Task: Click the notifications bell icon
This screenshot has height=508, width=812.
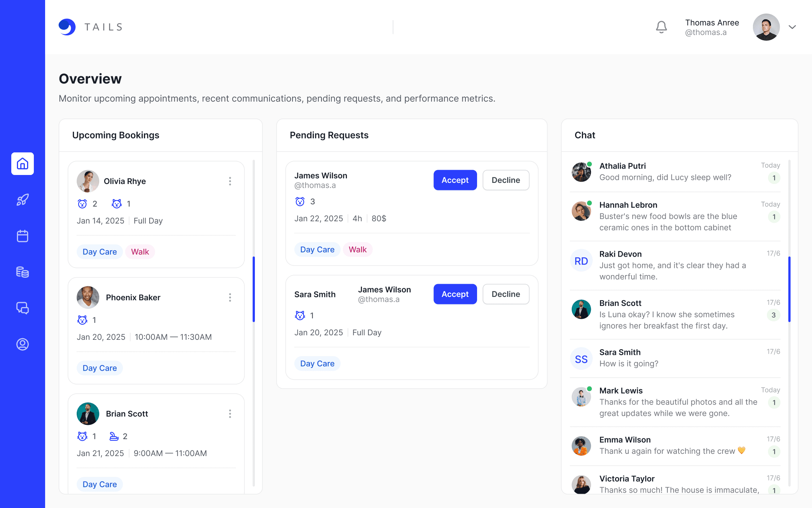Action: coord(661,27)
